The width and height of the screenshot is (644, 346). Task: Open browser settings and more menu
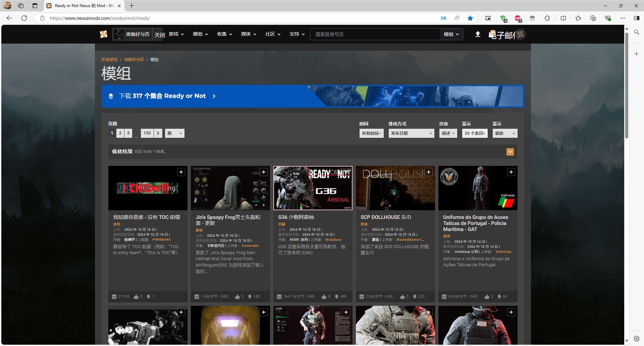pos(623,18)
